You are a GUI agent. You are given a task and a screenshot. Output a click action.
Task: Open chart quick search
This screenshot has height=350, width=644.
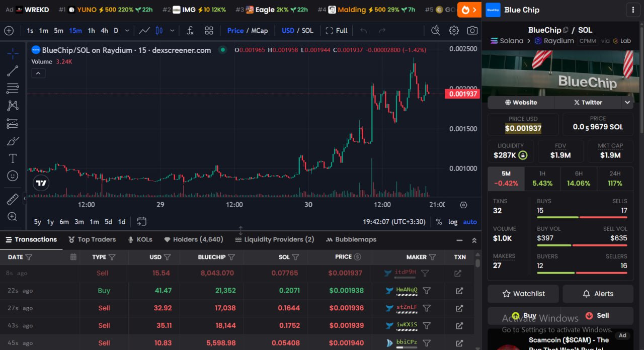tap(436, 31)
